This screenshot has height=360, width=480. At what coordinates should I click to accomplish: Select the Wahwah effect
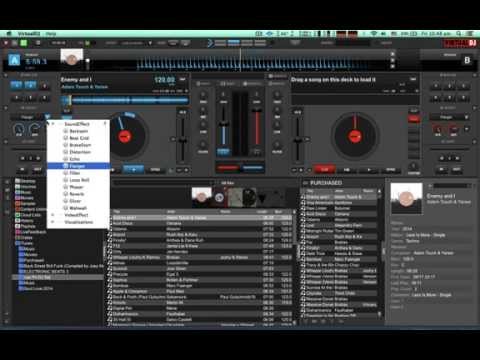pos(78,208)
